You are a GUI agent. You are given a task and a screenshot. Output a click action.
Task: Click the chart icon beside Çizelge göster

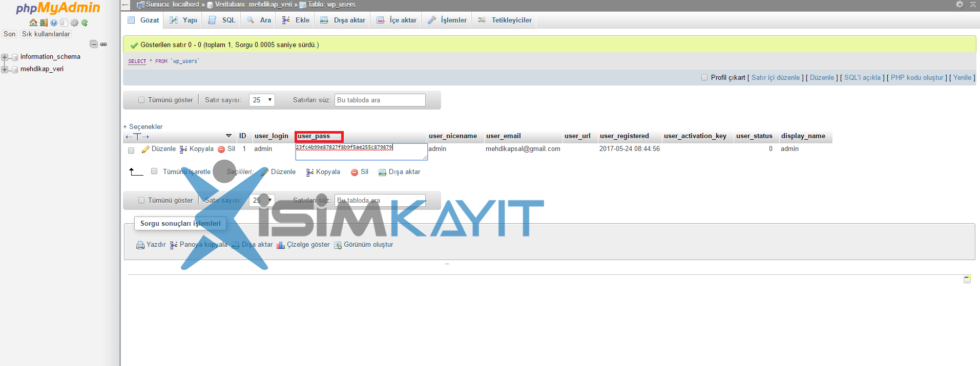pyautogui.click(x=281, y=245)
